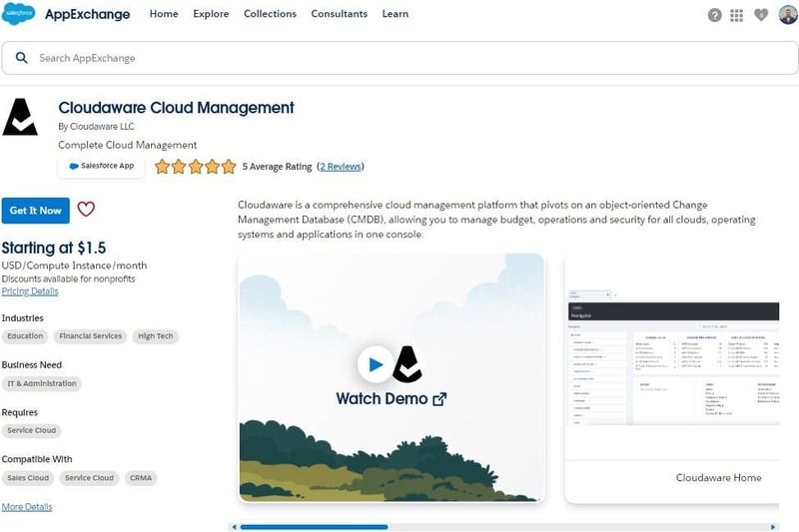Go to the Home menu

164,14
